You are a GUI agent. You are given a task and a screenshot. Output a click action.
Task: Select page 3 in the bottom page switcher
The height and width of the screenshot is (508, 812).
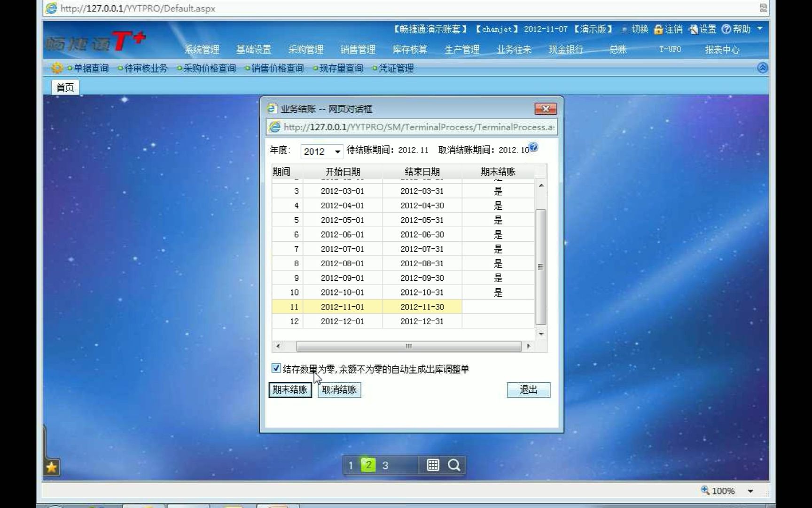tap(385, 465)
